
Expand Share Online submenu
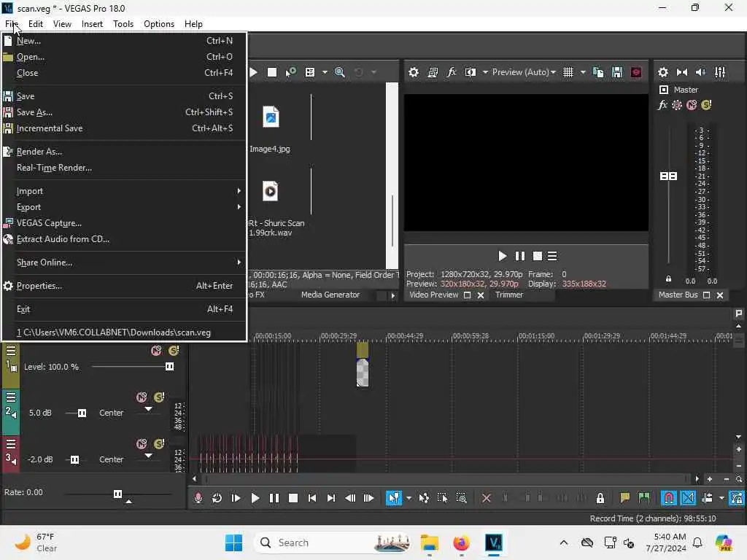(124, 262)
